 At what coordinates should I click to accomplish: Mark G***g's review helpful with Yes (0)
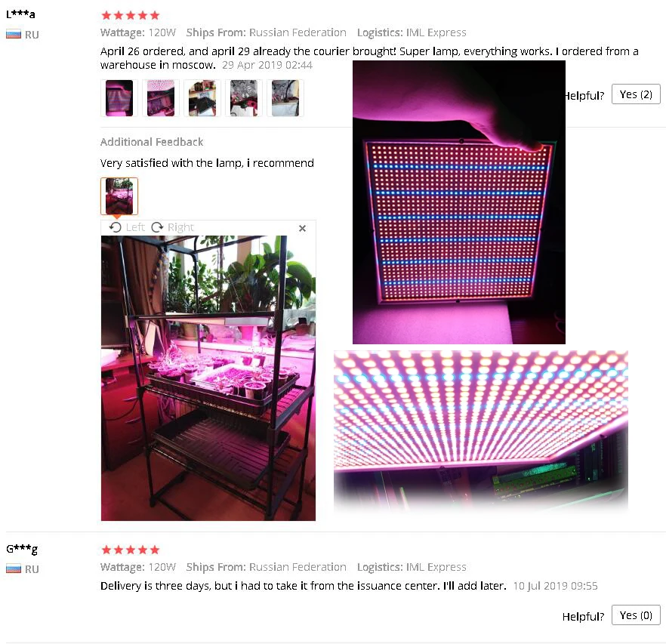coord(636,615)
